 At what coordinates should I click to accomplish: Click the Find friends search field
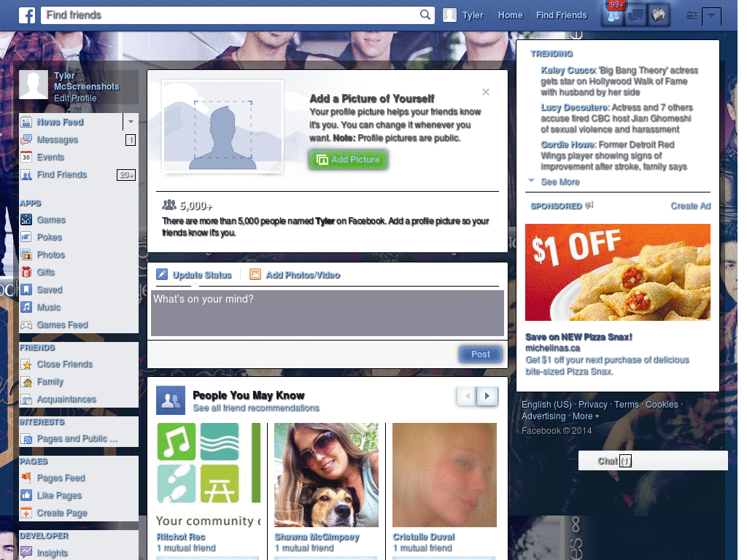[x=231, y=15]
